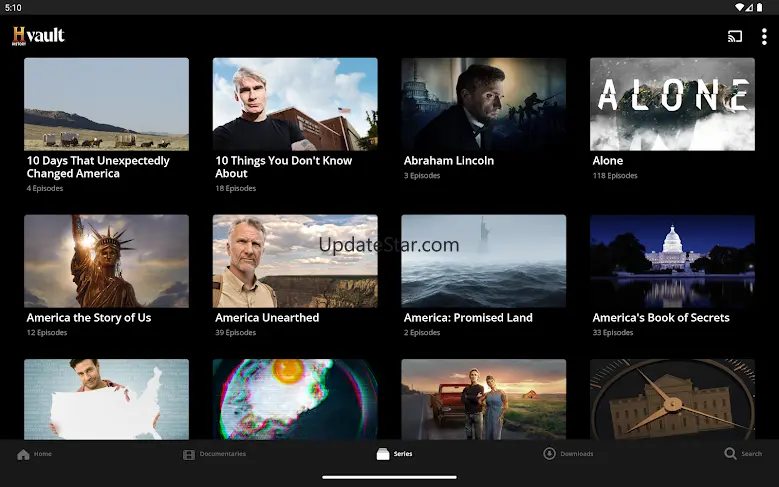This screenshot has height=487, width=779.
Task: Click 'America's Book of Secrets' title
Action: [x=661, y=318]
